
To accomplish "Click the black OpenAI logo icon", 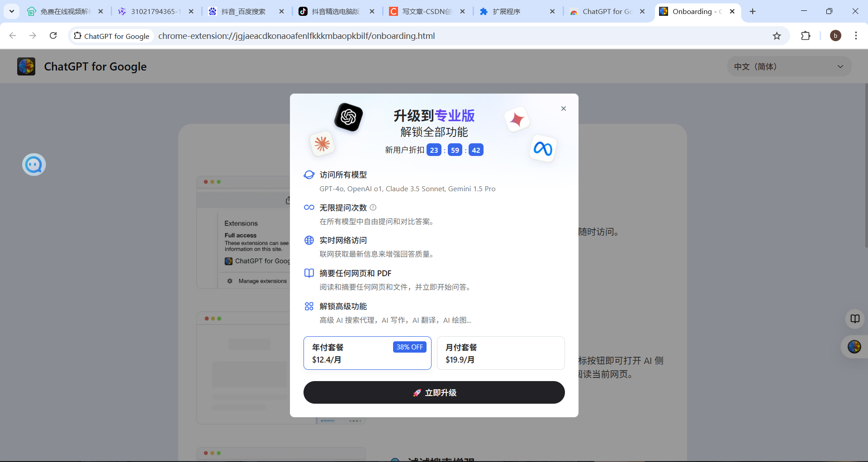I will pyautogui.click(x=348, y=117).
